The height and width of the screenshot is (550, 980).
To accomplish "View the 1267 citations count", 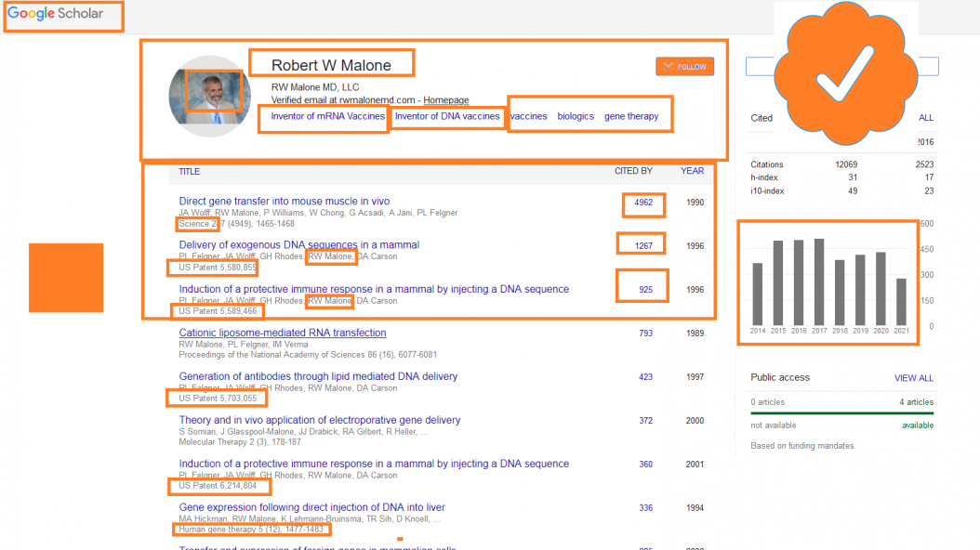I will 643,246.
